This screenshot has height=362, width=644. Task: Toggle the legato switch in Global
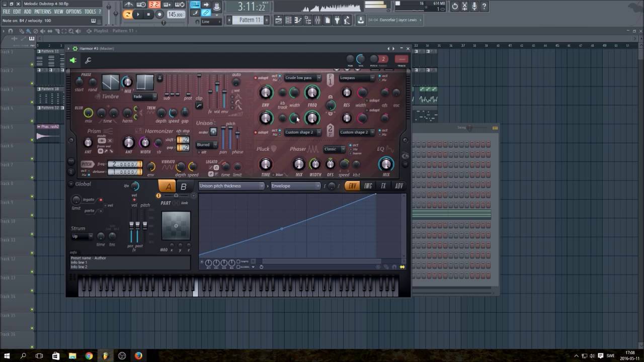coord(101,200)
